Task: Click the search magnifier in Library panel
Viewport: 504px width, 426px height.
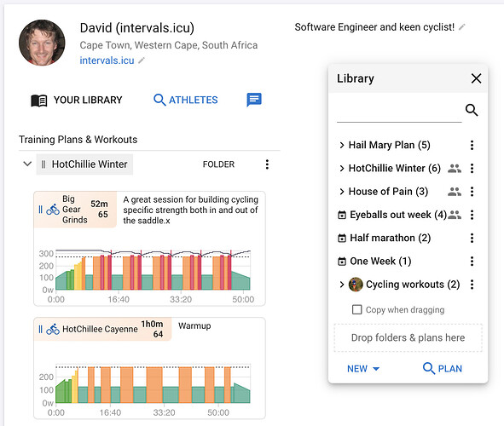Action: [x=472, y=110]
